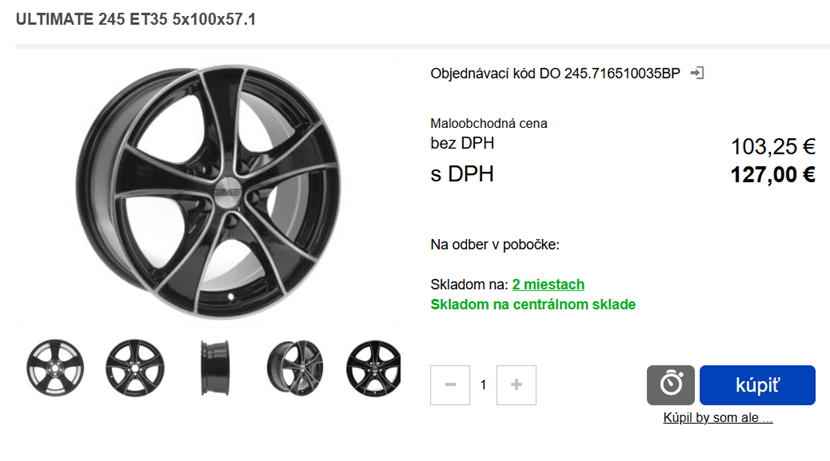Open the "Kúpil by som ale ..." link
The height and width of the screenshot is (461, 830).
717,418
